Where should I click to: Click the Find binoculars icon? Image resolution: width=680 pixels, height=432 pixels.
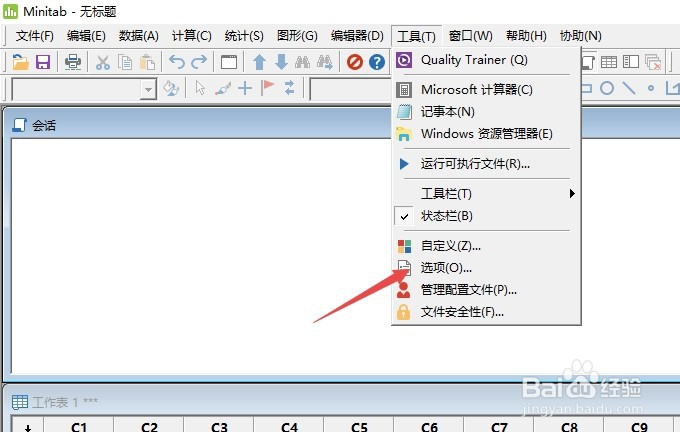[x=302, y=62]
